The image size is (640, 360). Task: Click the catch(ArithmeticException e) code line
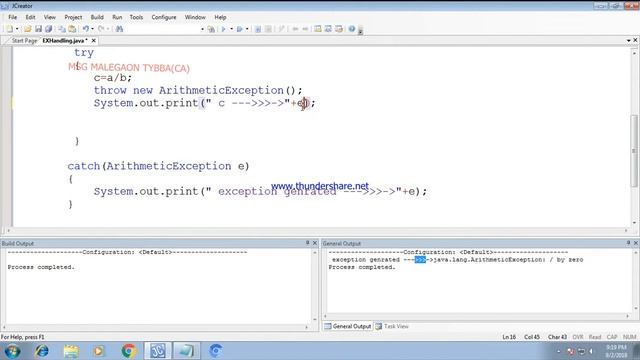(158, 166)
